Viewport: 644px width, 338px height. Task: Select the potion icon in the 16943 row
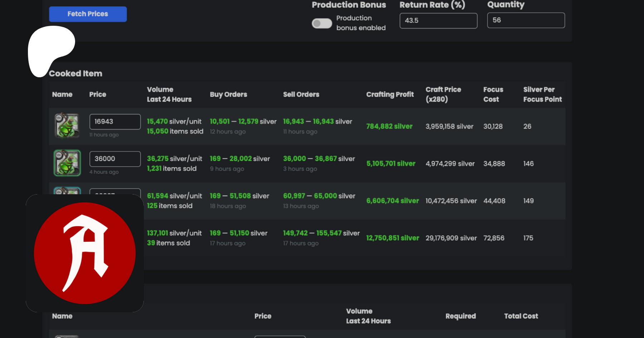(x=67, y=126)
